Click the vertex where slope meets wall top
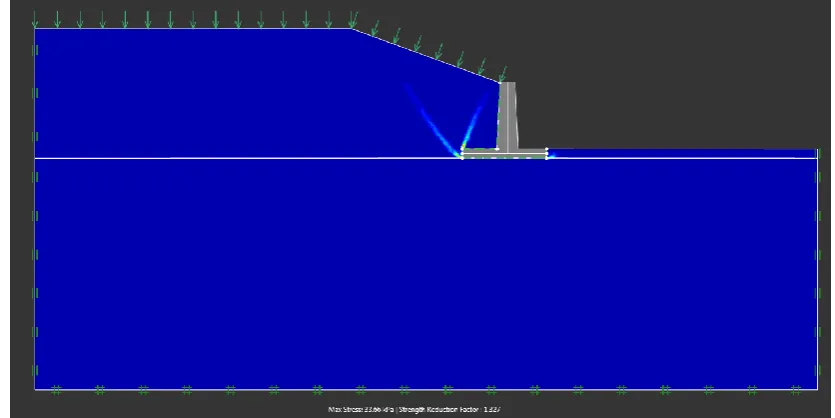Image resolution: width=835 pixels, height=418 pixels. [500, 82]
